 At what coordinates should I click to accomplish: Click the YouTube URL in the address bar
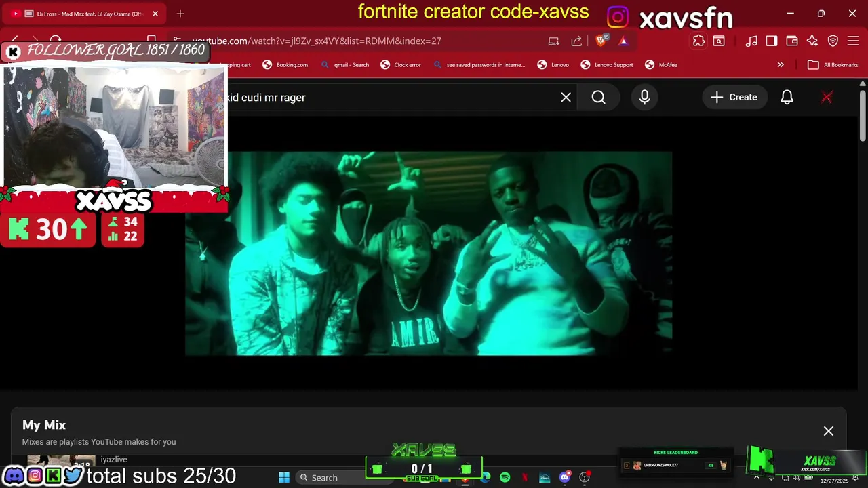(317, 41)
